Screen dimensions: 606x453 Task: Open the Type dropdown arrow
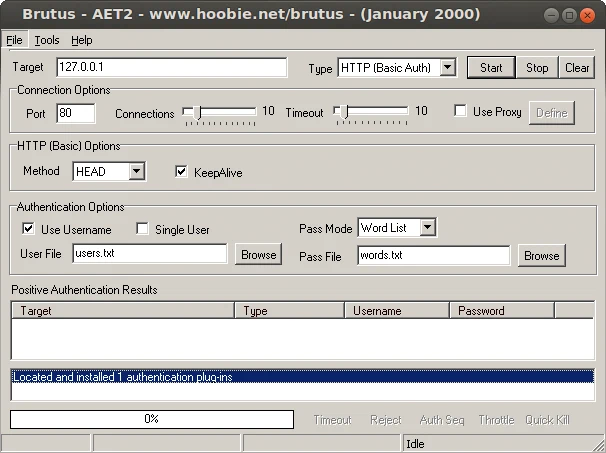coord(447,68)
